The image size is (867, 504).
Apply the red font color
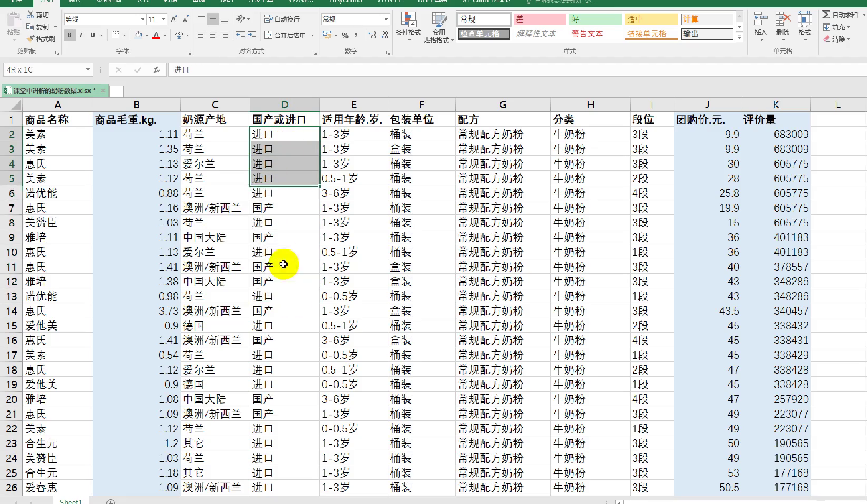point(156,35)
